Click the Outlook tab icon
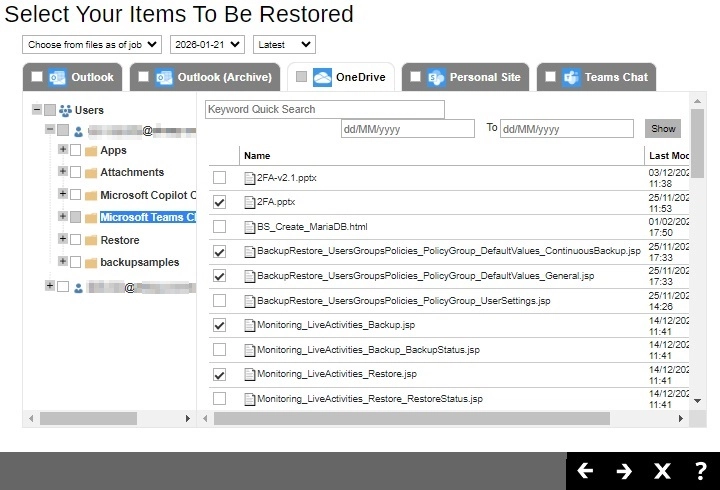Viewport: 720px width, 490px height. click(57, 77)
